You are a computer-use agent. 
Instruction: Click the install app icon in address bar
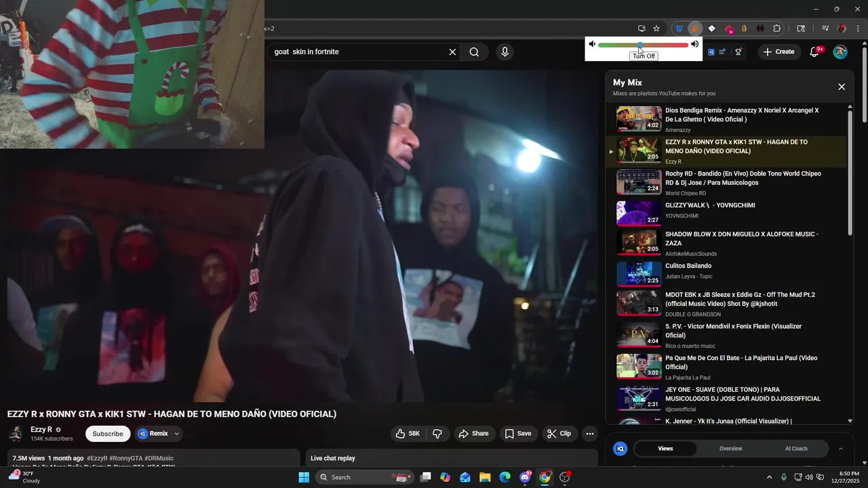pos(642,28)
